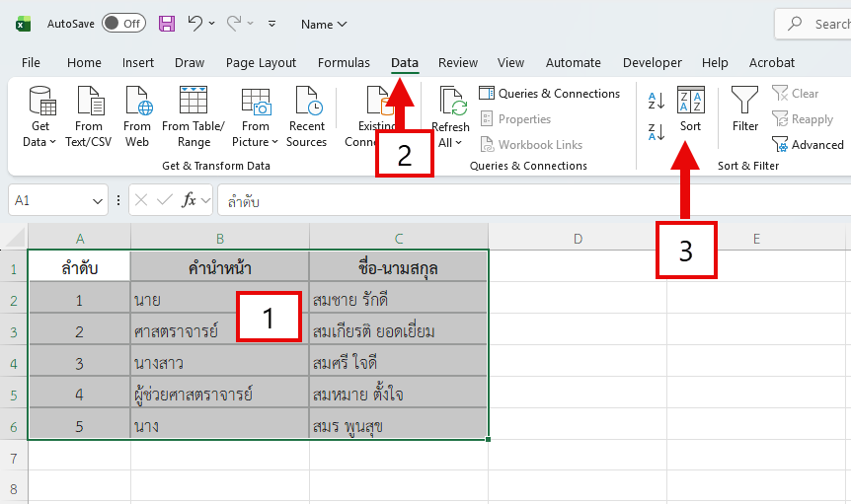Viewport: 851px width, 504px height.
Task: Open the From Picture dropdown
Action: [255, 116]
